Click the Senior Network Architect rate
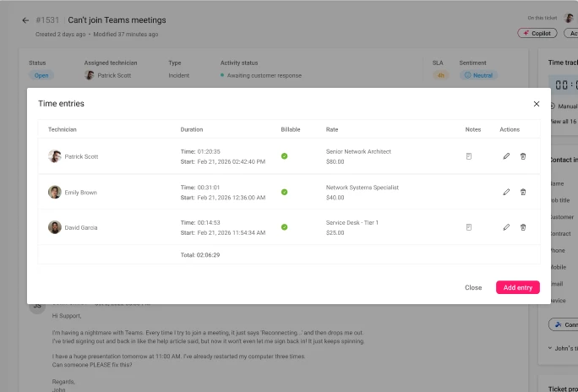 click(358, 151)
